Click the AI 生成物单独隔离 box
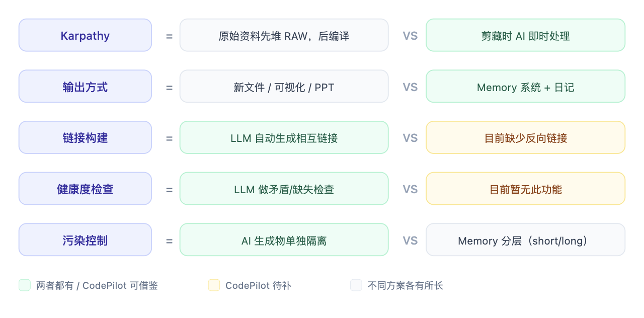The width and height of the screenshot is (644, 318). (284, 240)
